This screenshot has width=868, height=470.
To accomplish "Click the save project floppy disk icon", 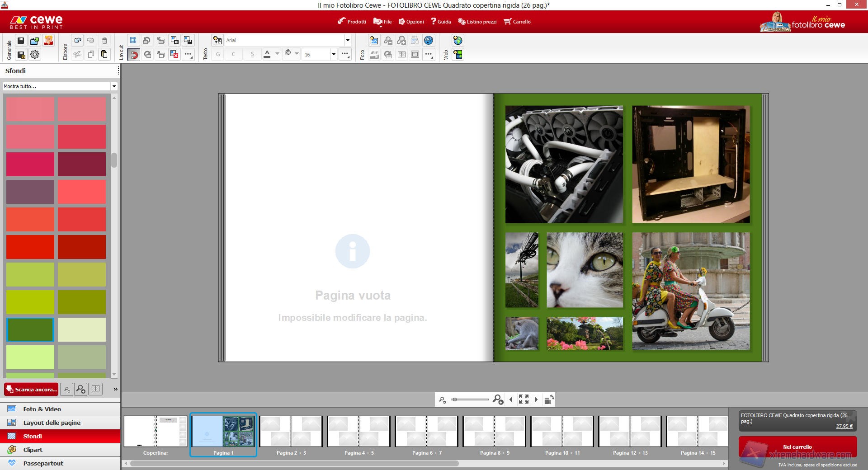I will pyautogui.click(x=21, y=41).
